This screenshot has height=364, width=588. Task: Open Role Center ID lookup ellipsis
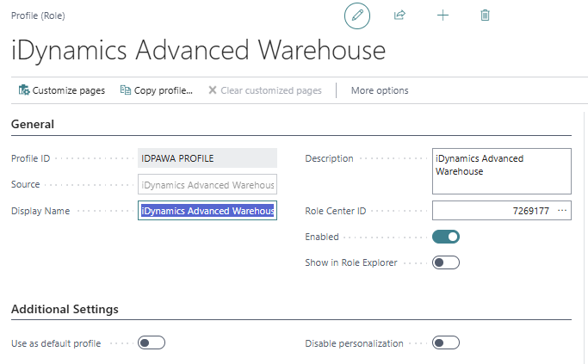[x=562, y=211]
